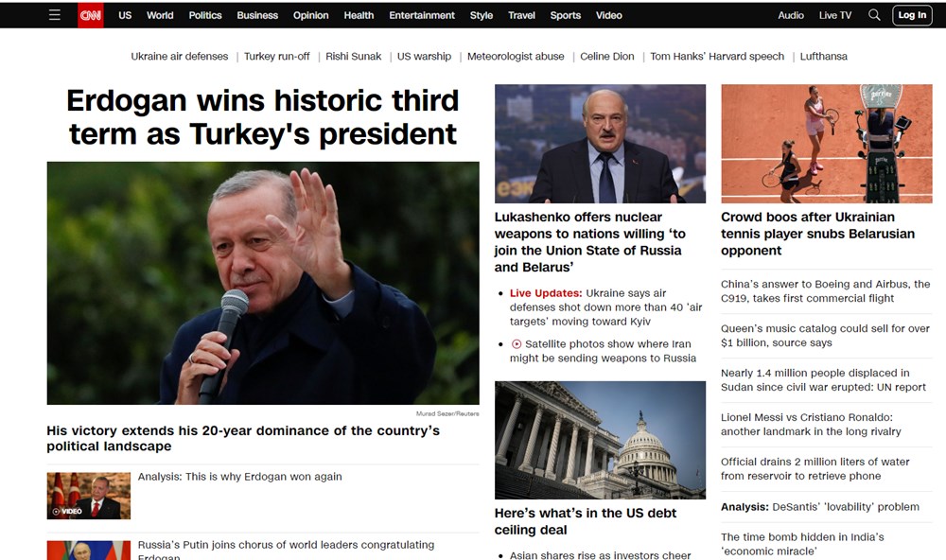Read Lukashenko nuclear weapons headline
The image size is (946, 560).
(x=589, y=242)
